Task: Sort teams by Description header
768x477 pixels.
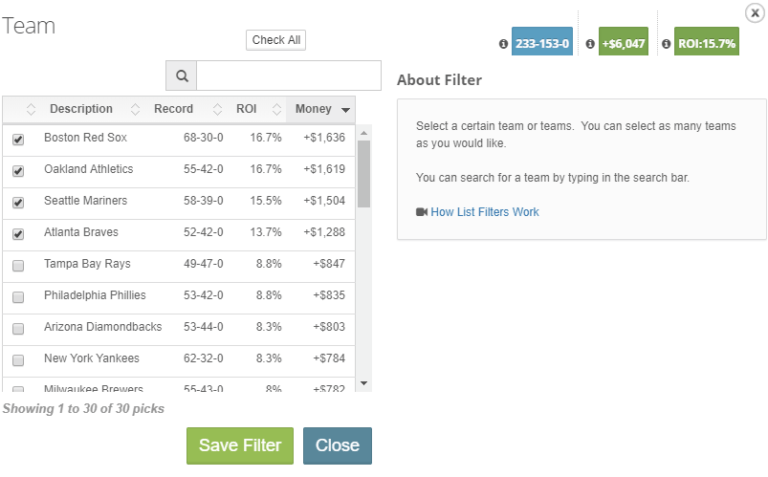Action: click(81, 109)
